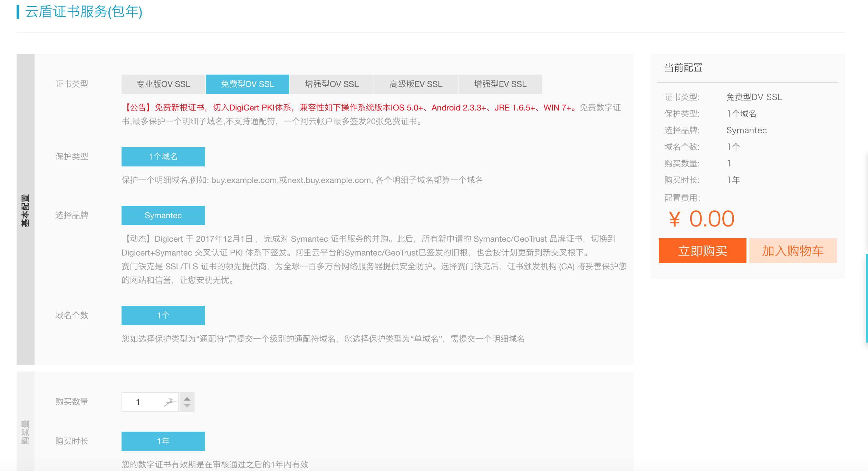Decrease purchase quantity with down arrow
868x471 pixels.
187,406
